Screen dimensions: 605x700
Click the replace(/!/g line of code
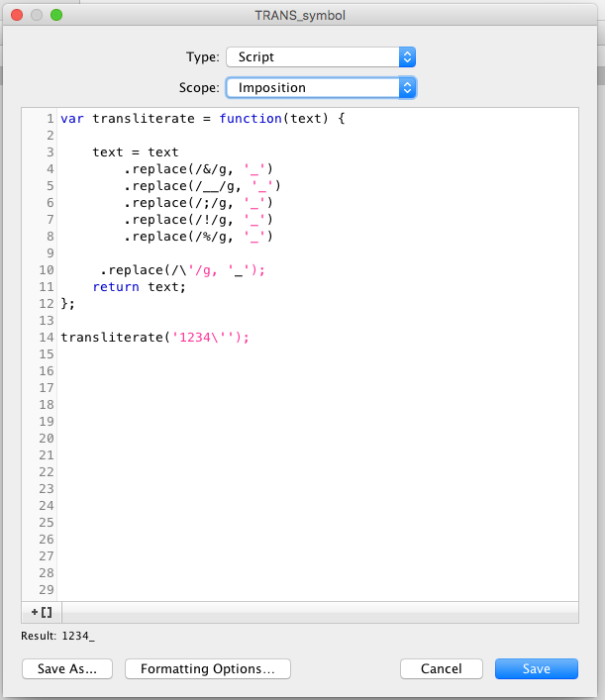pos(198,220)
